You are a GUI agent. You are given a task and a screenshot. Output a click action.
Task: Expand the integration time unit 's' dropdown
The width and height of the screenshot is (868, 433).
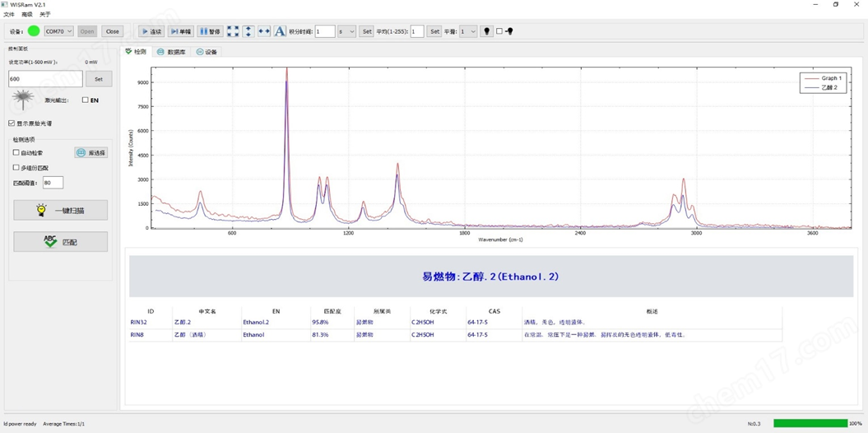point(346,31)
